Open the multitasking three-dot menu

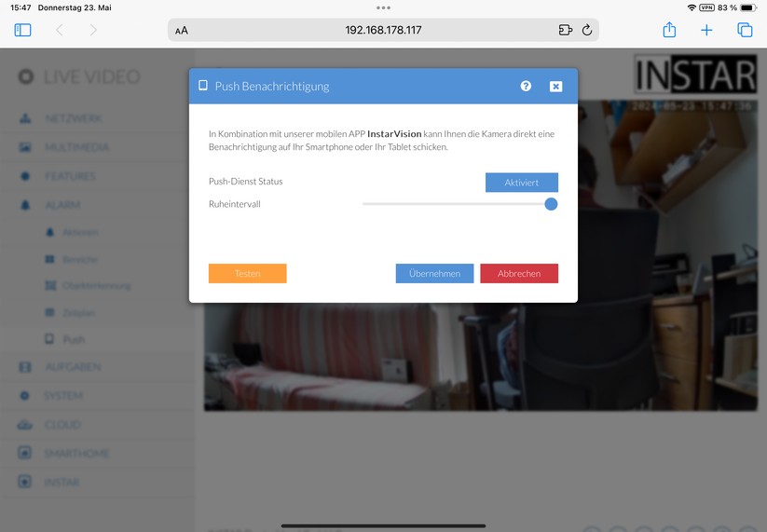(x=383, y=7)
